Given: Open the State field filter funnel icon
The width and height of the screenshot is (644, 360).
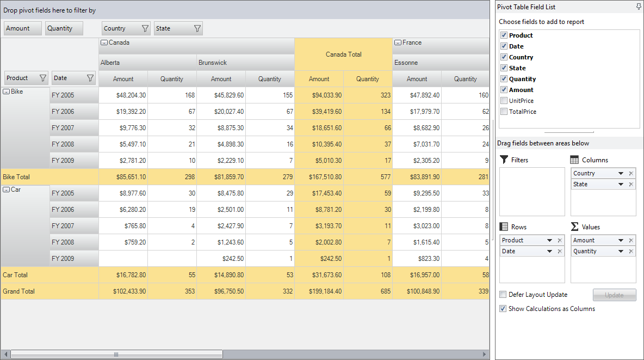Looking at the screenshot, I should (x=197, y=28).
